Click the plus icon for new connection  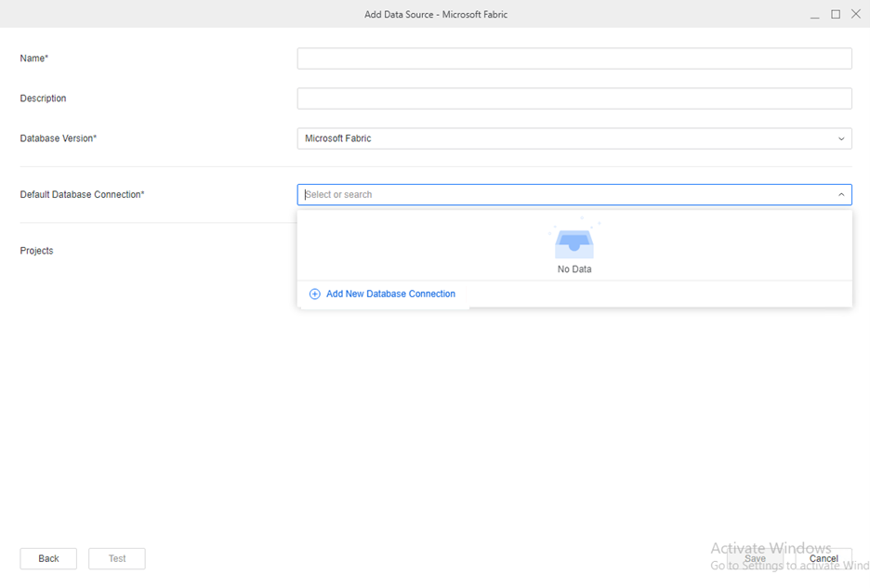click(314, 294)
